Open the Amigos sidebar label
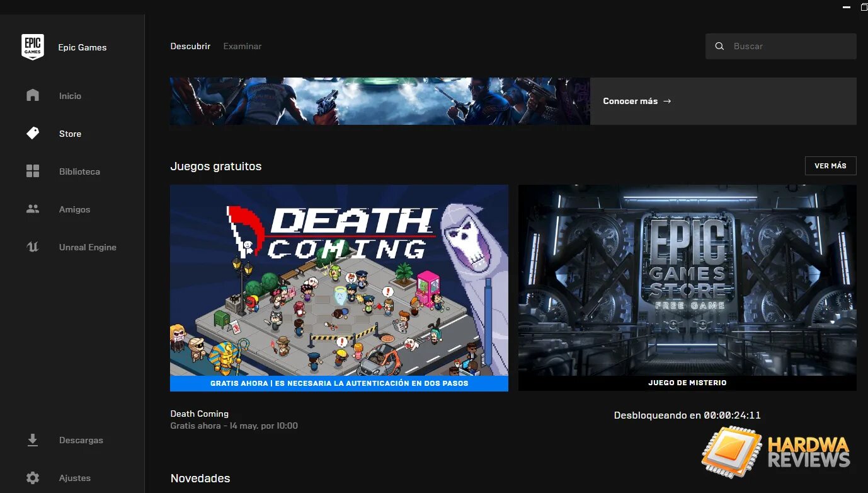The height and width of the screenshot is (493, 868). [x=74, y=209]
